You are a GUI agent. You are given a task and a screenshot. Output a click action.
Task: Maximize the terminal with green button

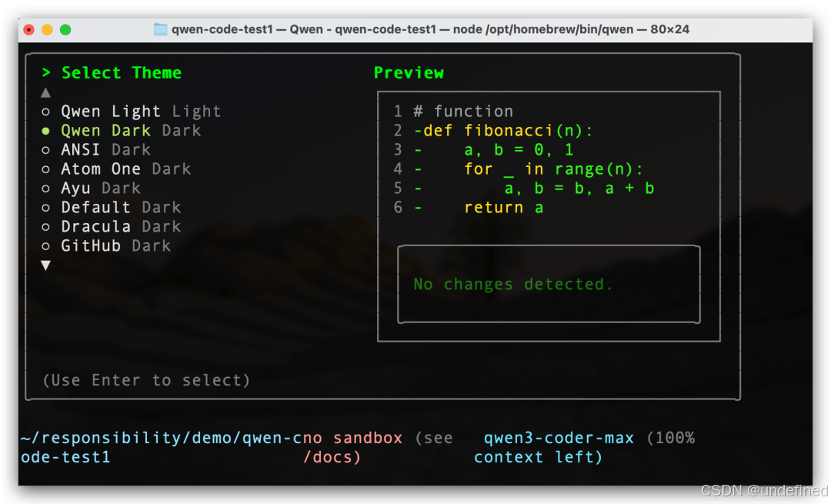coord(65,30)
